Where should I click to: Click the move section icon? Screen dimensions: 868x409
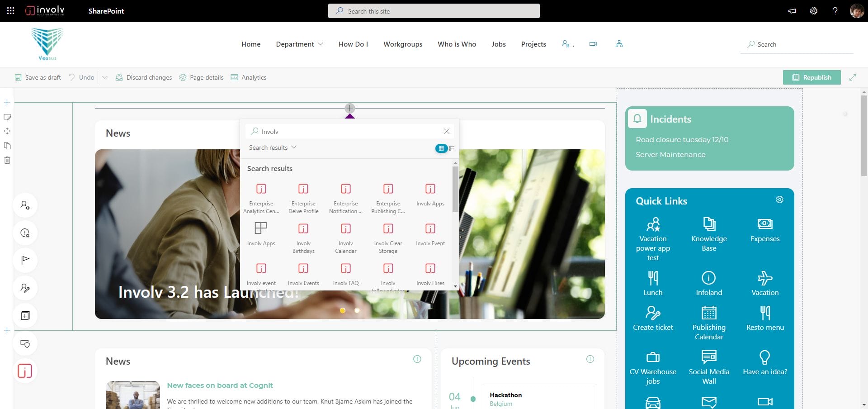tap(7, 131)
